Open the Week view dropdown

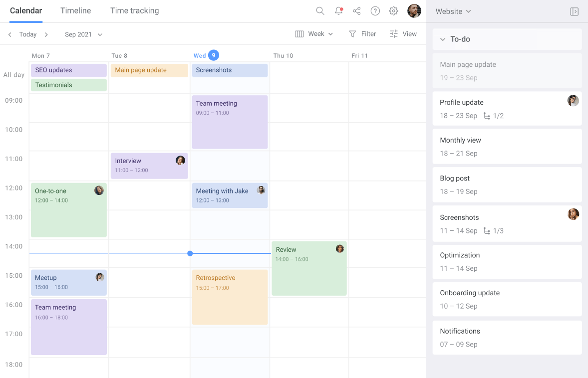pos(314,34)
